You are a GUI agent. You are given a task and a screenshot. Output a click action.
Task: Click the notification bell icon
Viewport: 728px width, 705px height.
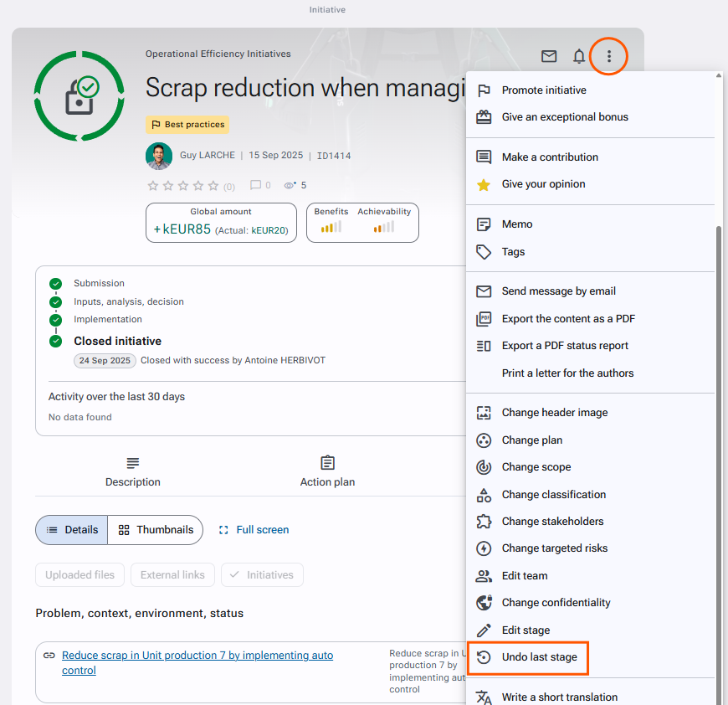(578, 57)
